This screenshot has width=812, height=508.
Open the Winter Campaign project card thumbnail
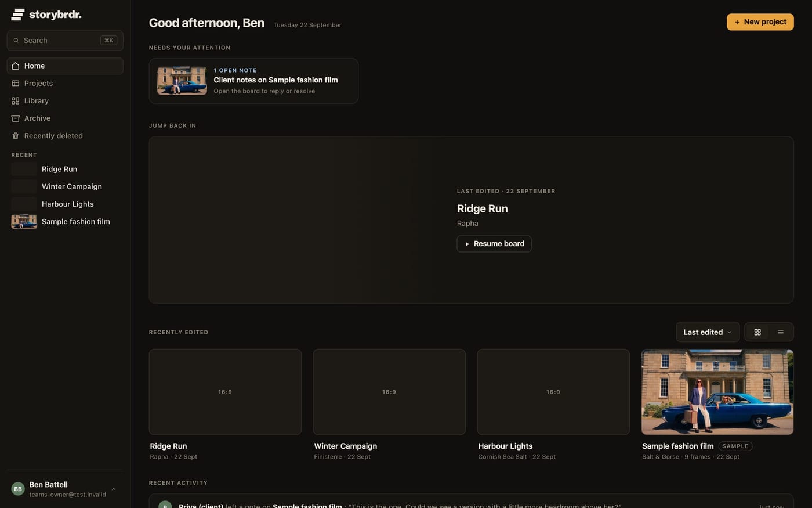(389, 392)
